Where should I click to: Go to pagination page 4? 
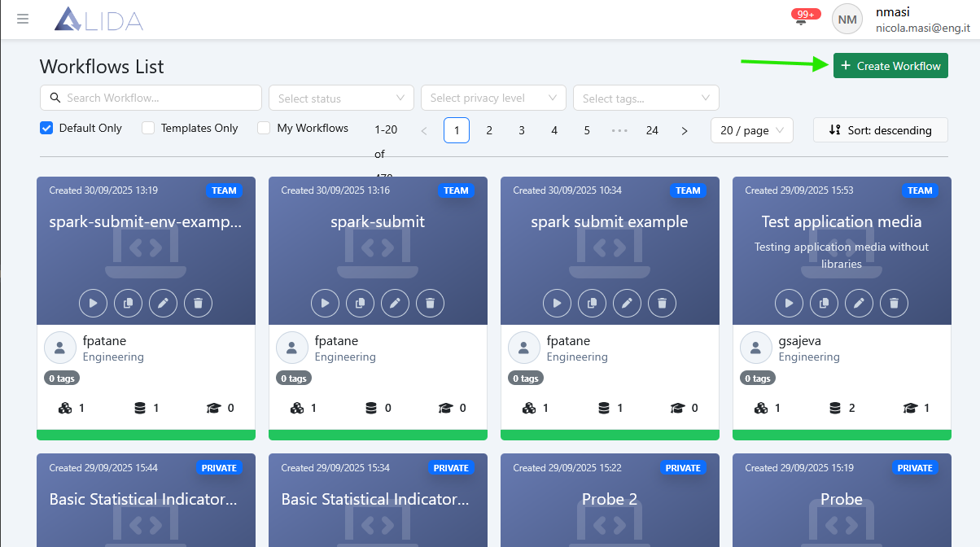coord(554,130)
